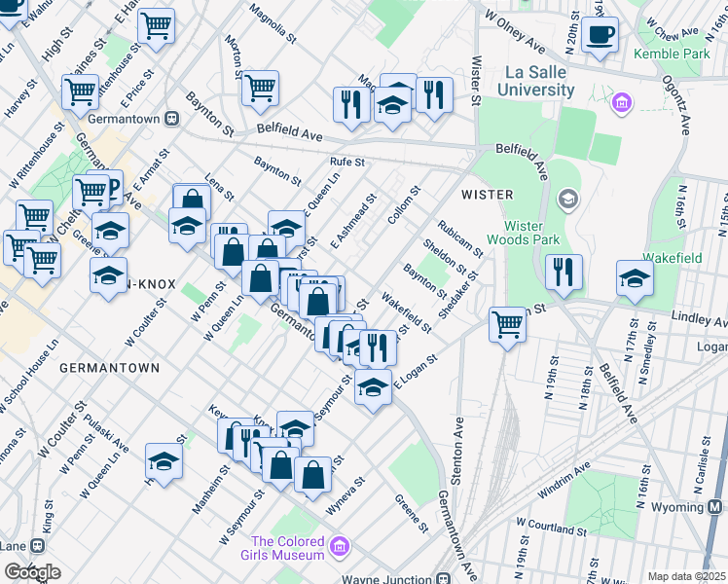Screen dimensions: 728x584
Task: Select the school marker near Wakefield
Action: click(x=635, y=281)
